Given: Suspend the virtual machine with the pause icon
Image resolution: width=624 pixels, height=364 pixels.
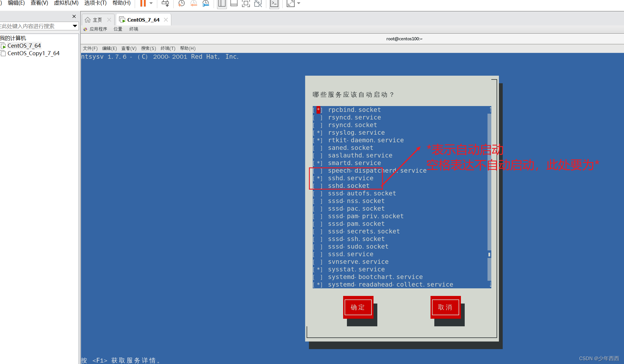Looking at the screenshot, I should pos(143,4).
